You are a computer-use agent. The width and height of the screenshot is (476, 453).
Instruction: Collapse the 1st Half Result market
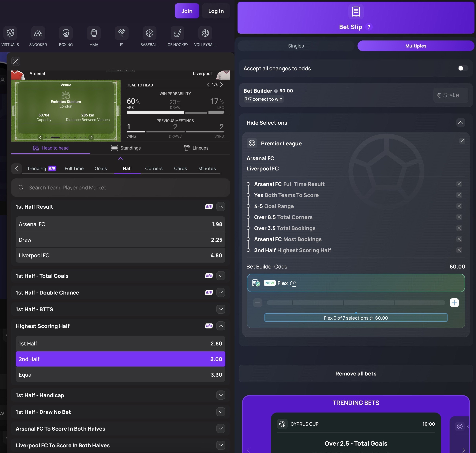(220, 207)
